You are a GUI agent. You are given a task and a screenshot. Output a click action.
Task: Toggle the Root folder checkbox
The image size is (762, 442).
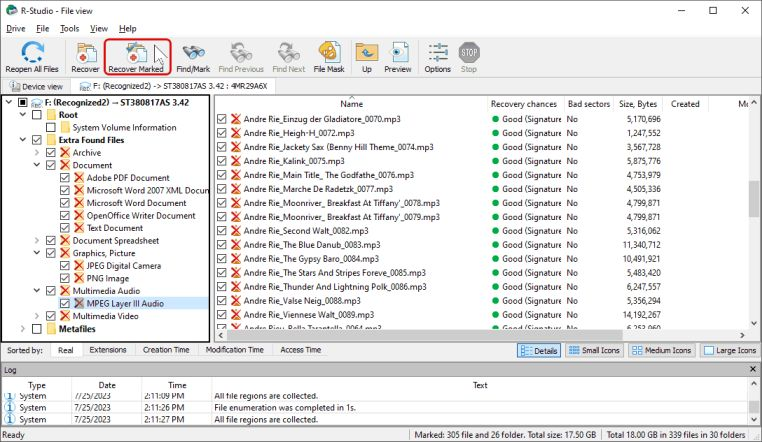coord(36,115)
